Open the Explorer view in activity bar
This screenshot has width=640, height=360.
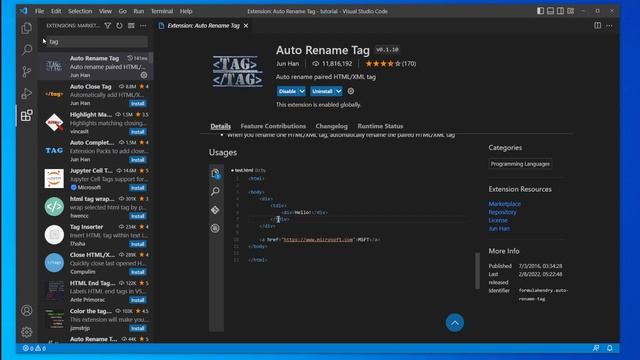coord(27,28)
